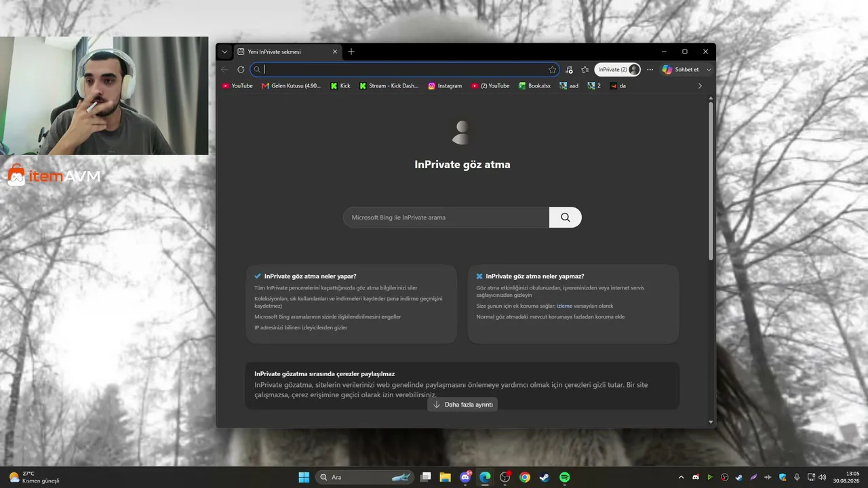Click the taskbar Ara search box
Viewport: 868px width, 488px height.
(365, 477)
